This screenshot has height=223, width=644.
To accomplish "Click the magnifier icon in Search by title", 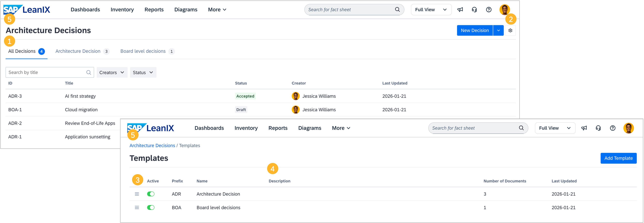I will (88, 72).
